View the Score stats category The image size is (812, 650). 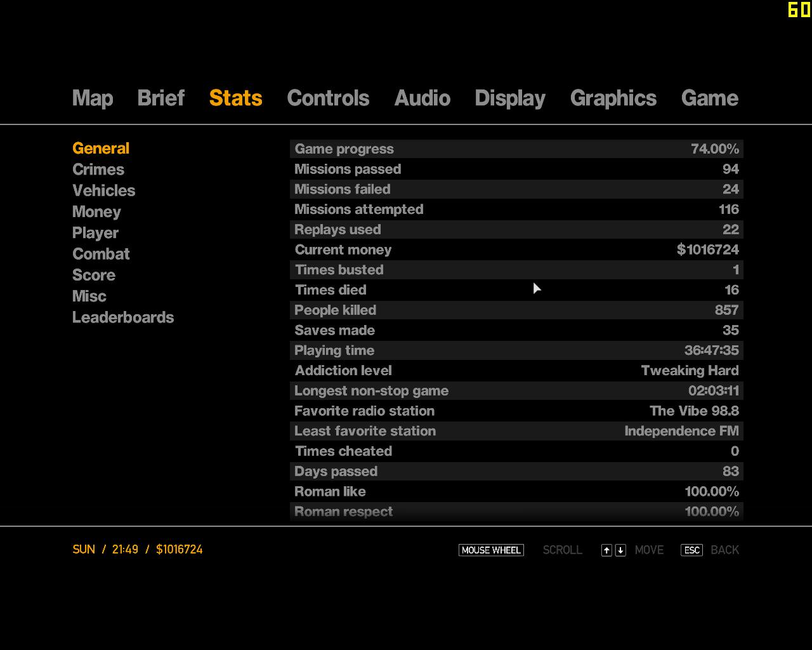[x=94, y=275]
